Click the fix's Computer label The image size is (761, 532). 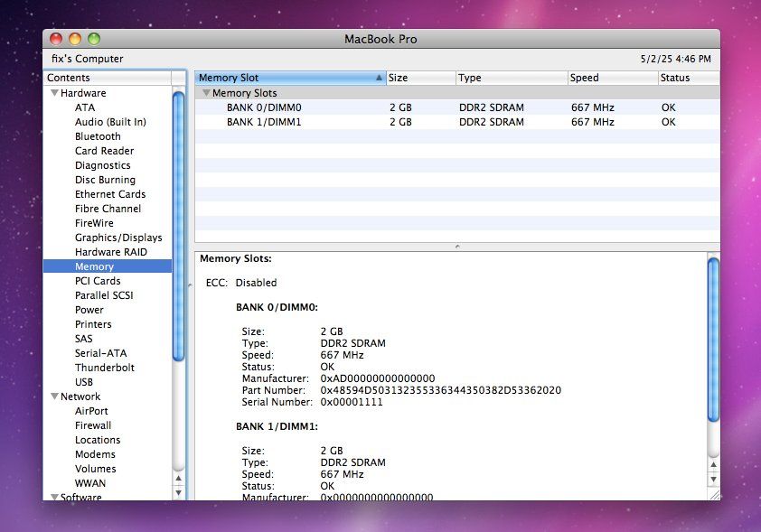click(x=88, y=59)
